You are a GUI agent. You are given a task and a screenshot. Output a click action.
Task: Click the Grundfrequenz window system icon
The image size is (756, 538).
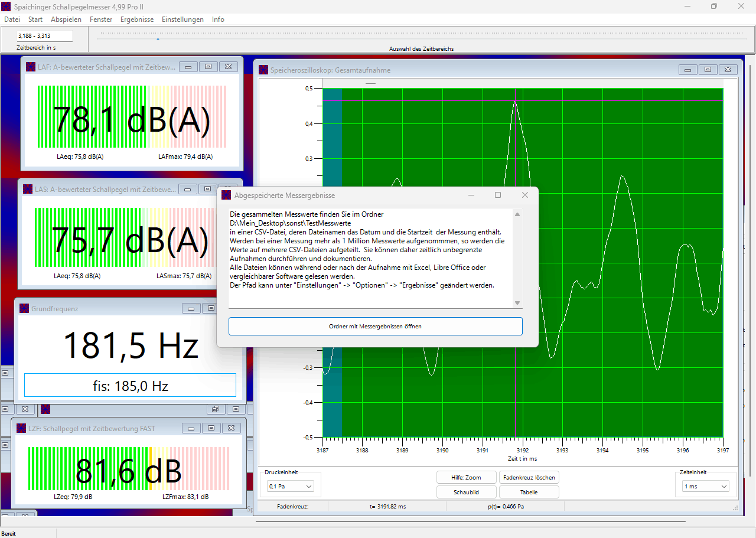24,308
